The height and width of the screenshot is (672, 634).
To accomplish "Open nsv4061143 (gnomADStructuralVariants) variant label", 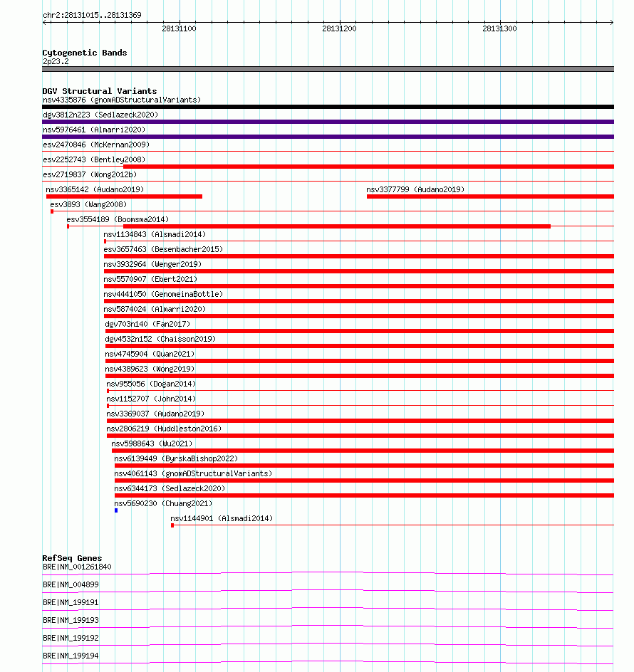I will pyautogui.click(x=193, y=473).
